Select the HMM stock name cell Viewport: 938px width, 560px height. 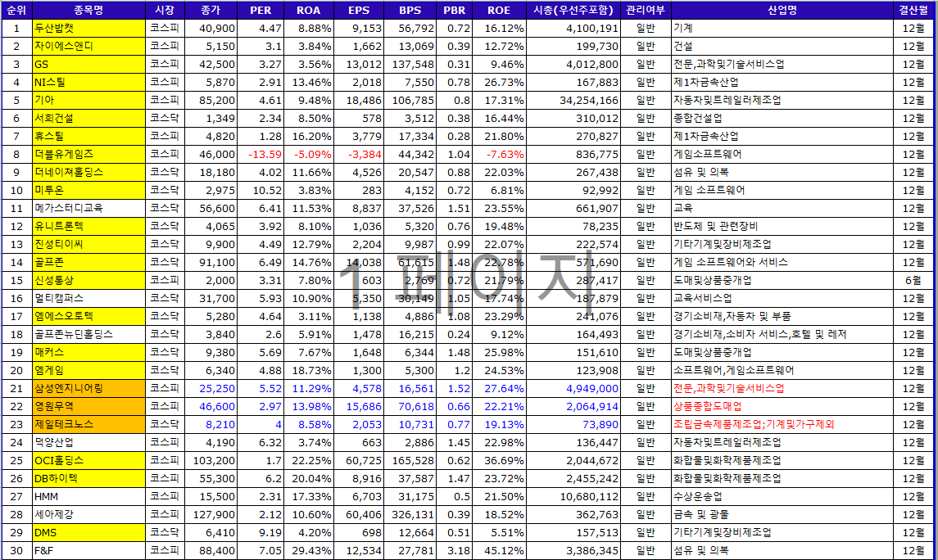click(x=88, y=496)
